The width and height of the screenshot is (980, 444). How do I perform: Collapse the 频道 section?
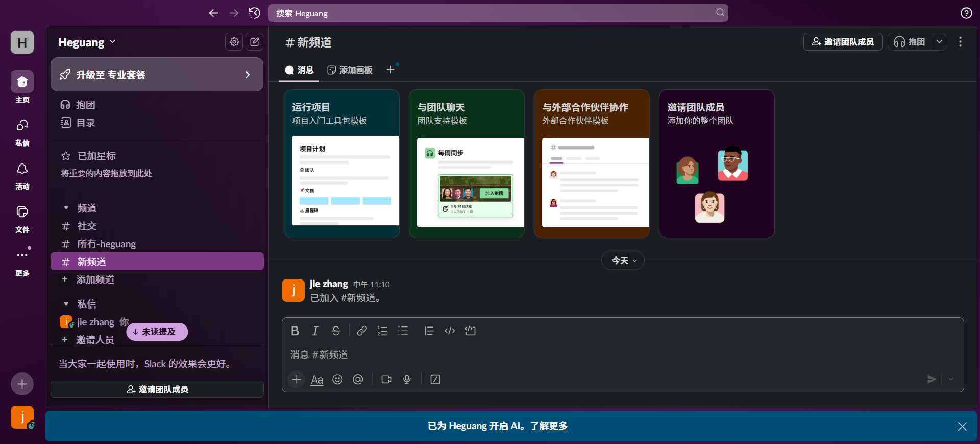tap(66, 208)
